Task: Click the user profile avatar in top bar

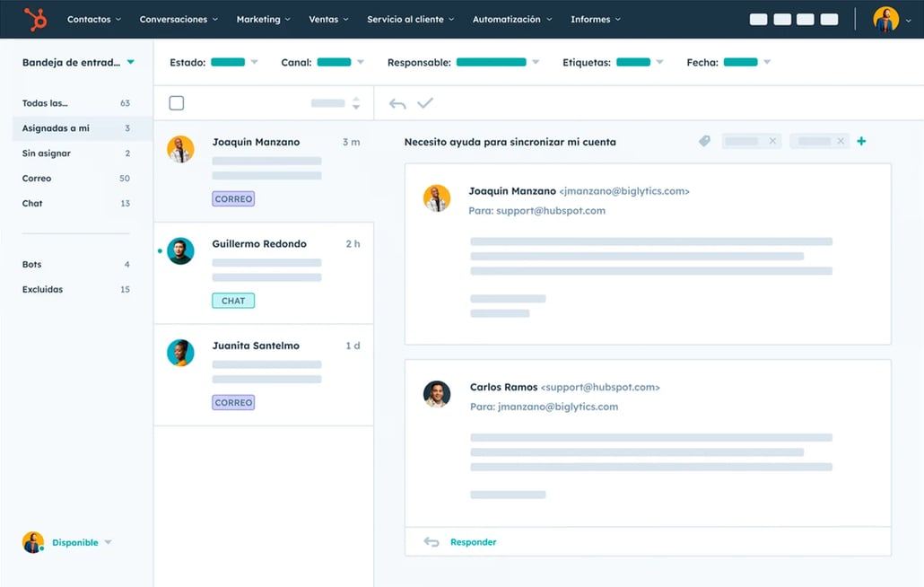Action: (885, 20)
